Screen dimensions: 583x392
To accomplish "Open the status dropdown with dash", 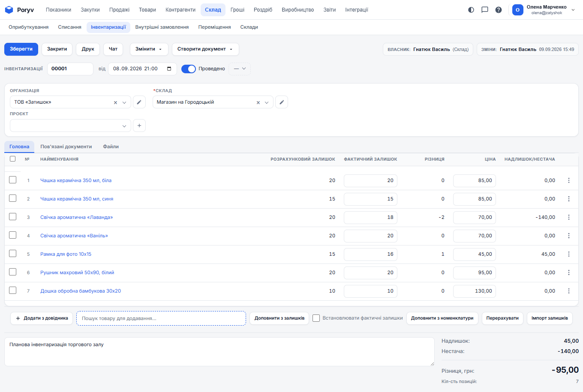I will click(x=240, y=69).
